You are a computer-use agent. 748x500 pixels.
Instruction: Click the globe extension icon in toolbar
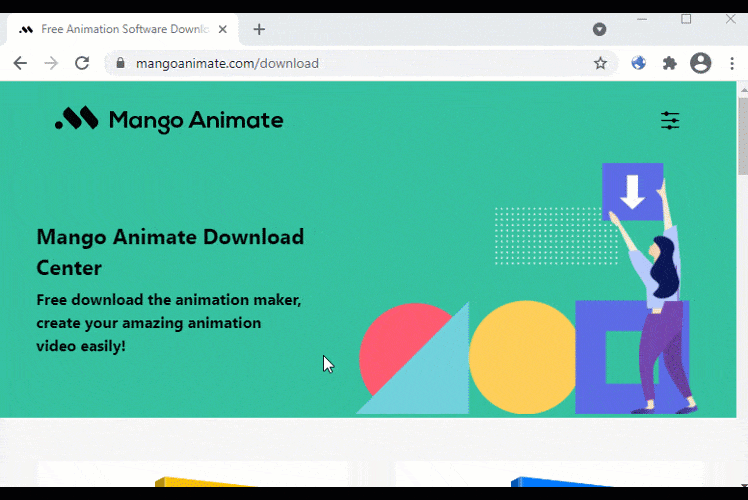[639, 63]
